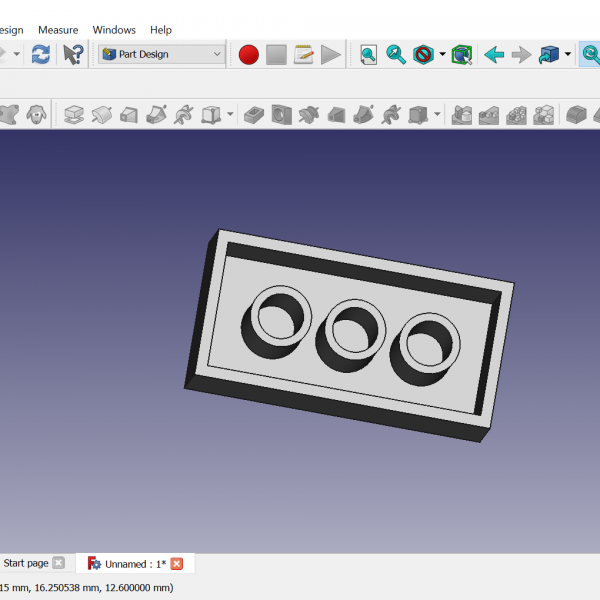Open the Windows menu
The height and width of the screenshot is (600, 600).
click(x=114, y=30)
